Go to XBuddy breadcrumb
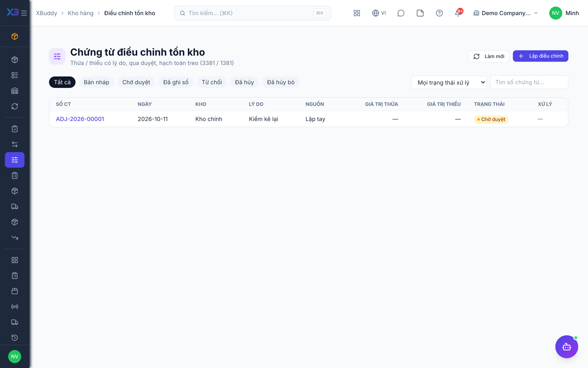Viewport: 588px width, 368px height. coord(46,13)
